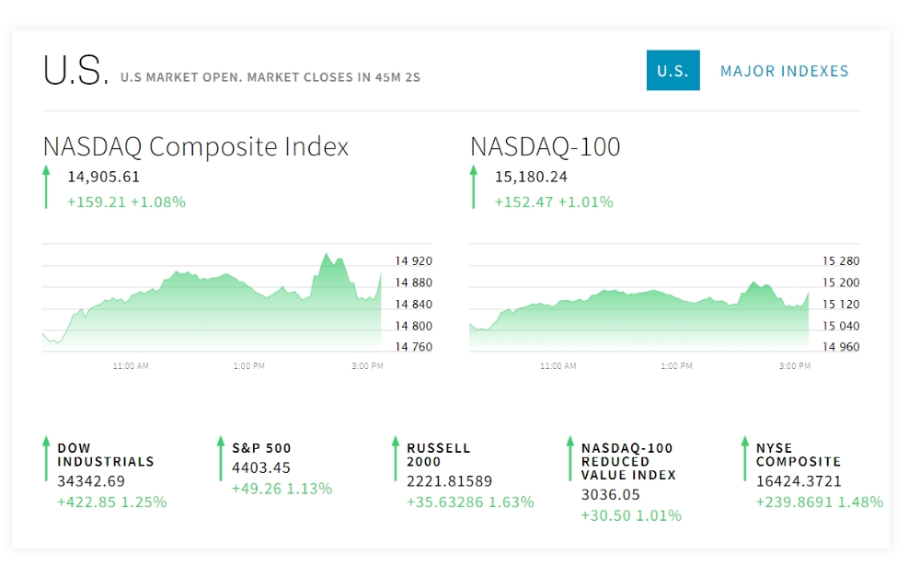Image resolution: width=920 pixels, height=588 pixels.
Task: Open the NASDAQ-100 heading
Action: pyautogui.click(x=545, y=146)
